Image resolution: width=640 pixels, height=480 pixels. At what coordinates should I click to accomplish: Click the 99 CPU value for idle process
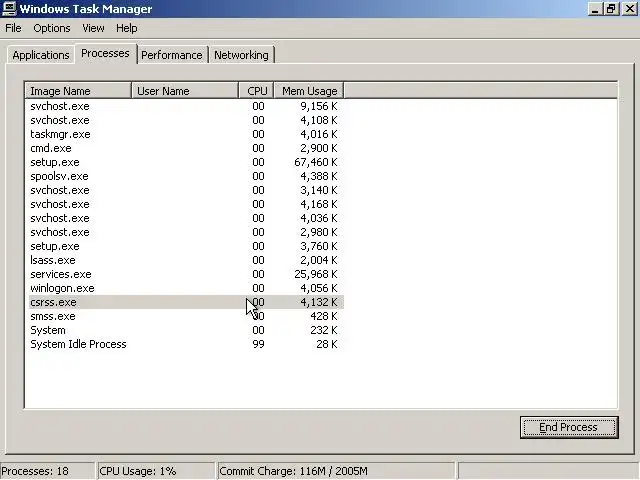click(258, 344)
